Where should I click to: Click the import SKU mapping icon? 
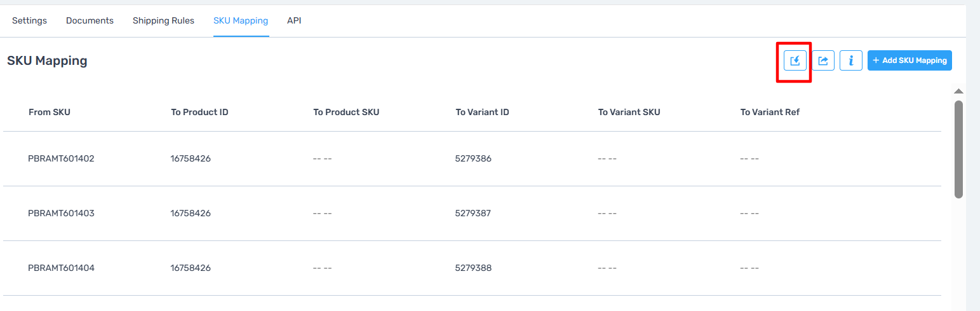pos(795,60)
